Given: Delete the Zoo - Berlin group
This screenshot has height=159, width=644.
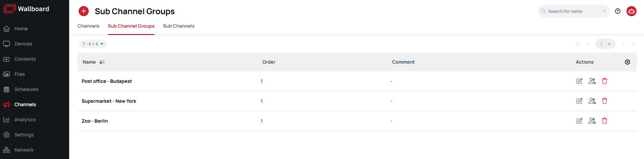Looking at the screenshot, I should [605, 121].
